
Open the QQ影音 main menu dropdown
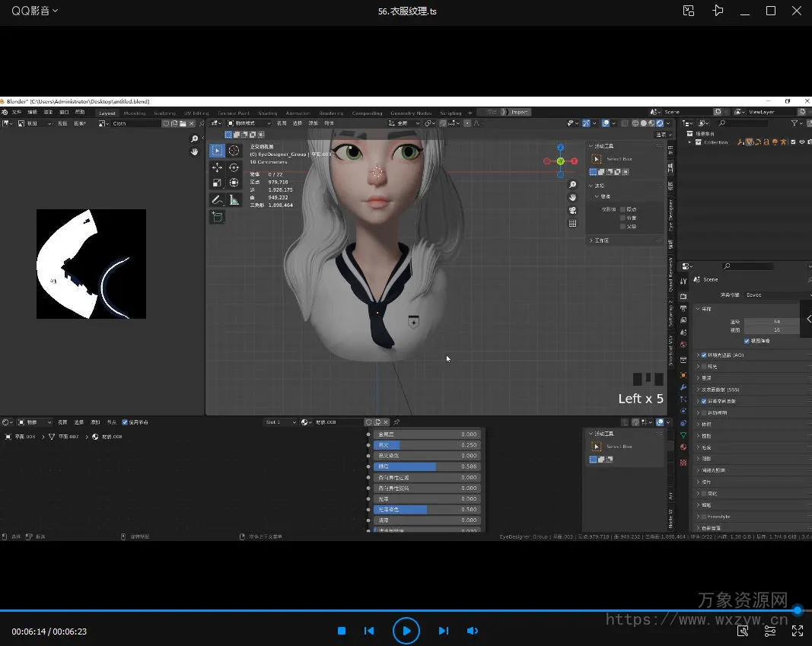click(x=34, y=11)
